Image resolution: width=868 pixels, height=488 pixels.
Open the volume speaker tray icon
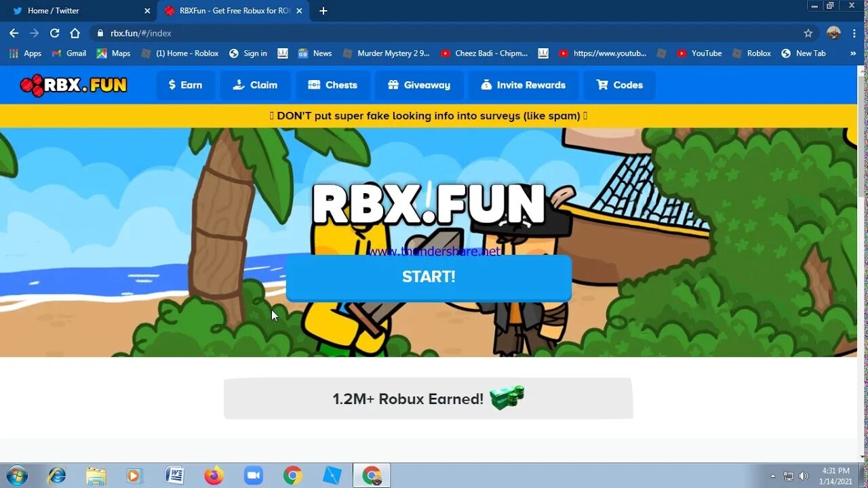tap(804, 476)
